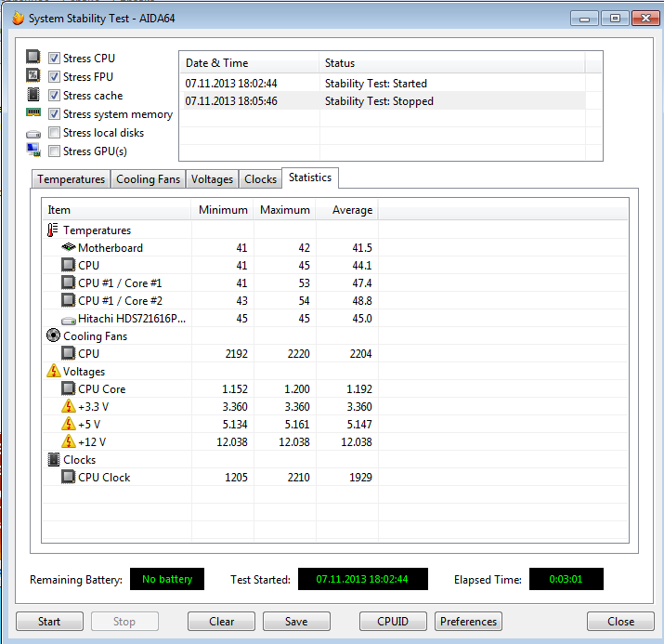Click the Motherboard row icon
664x644 pixels.
[68, 246]
